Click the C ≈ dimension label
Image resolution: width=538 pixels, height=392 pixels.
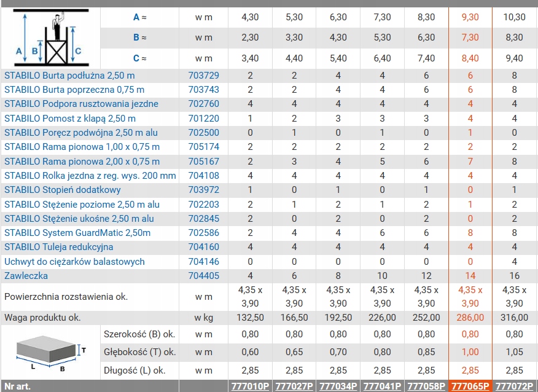click(139, 58)
